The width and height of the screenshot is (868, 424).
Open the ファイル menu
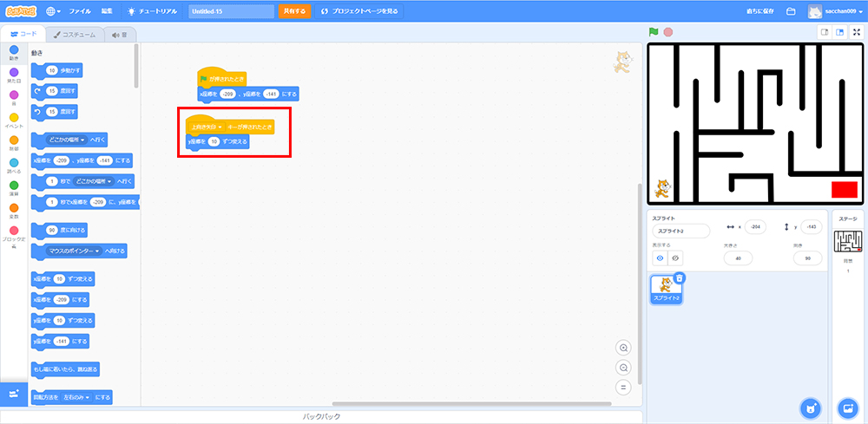pos(79,11)
